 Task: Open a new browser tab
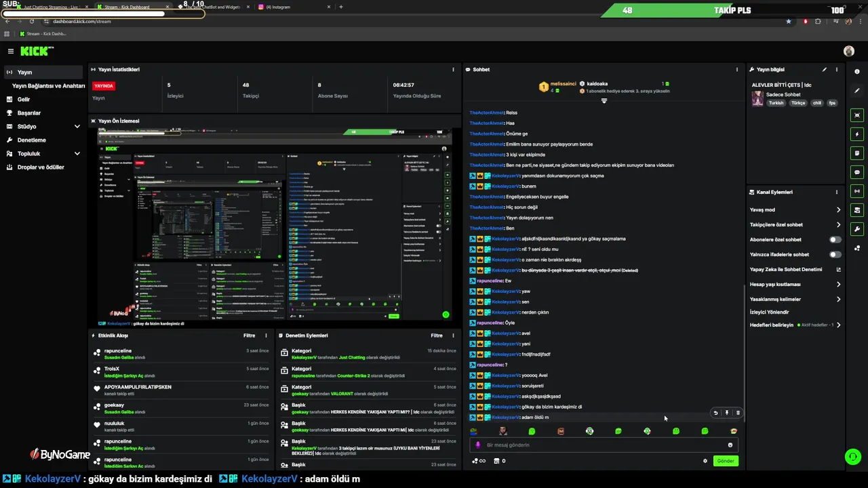[x=341, y=7]
